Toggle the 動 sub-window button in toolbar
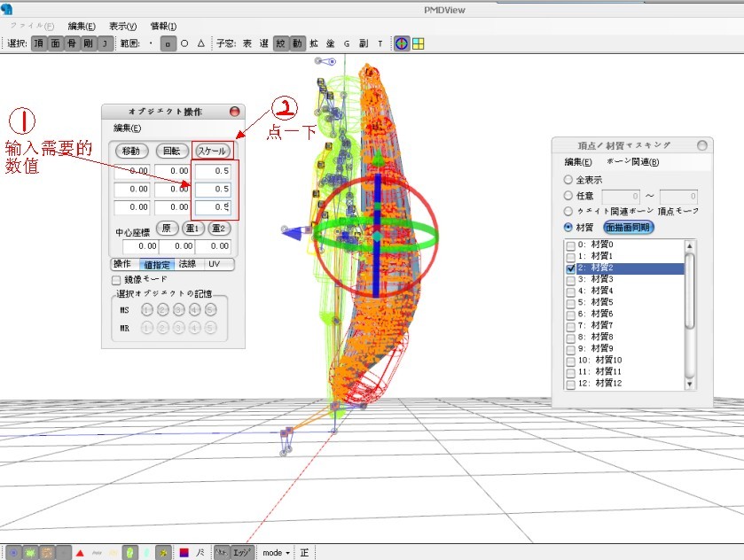The height and width of the screenshot is (560, 744). [297, 43]
